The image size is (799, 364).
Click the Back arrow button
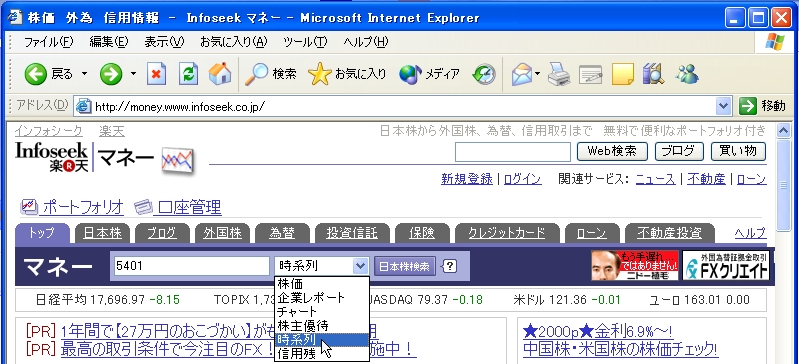(x=36, y=74)
